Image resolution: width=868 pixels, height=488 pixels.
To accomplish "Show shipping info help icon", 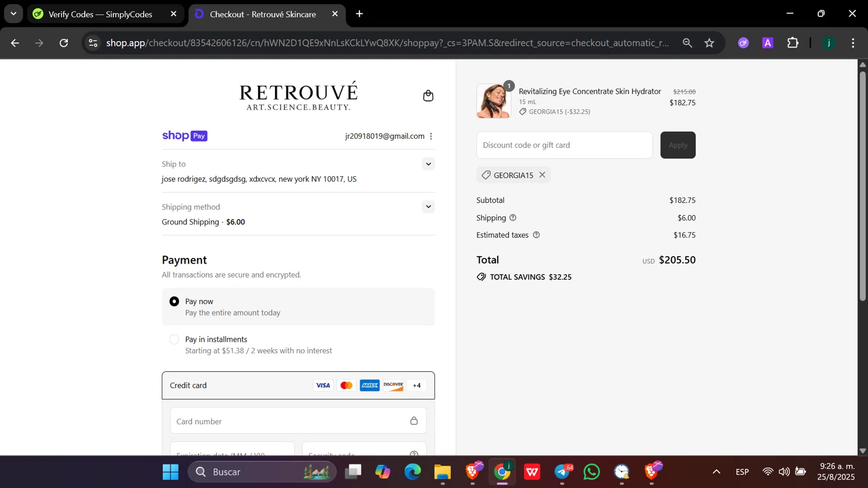I will coord(513,218).
